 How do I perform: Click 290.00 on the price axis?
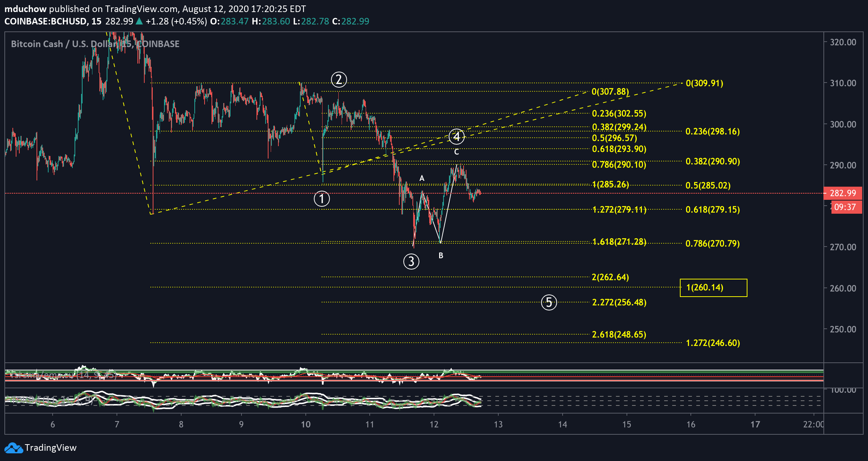tap(843, 165)
